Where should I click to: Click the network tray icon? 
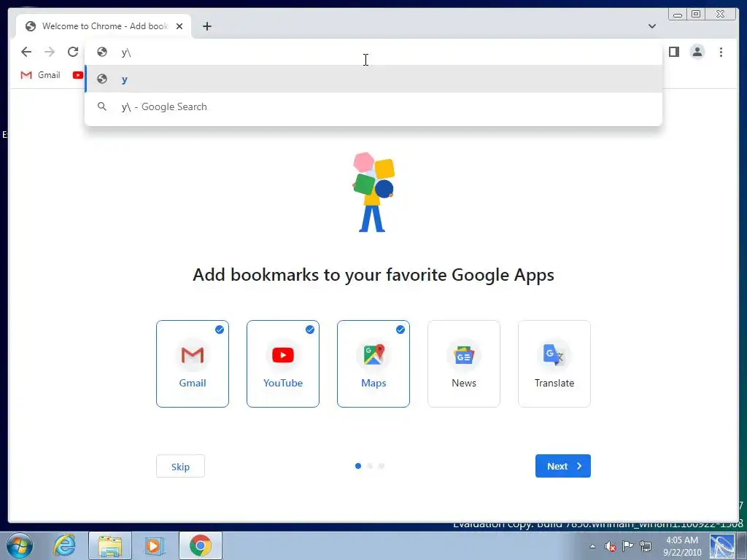(x=646, y=546)
